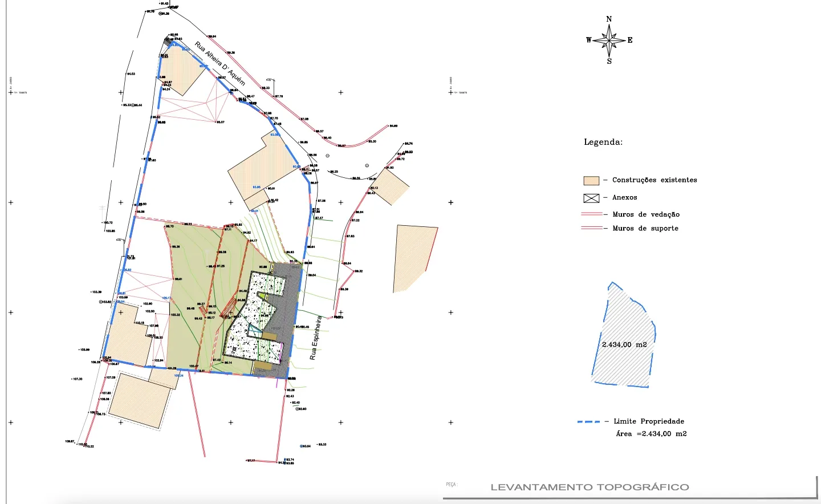Click the PEÇA label in the title block

(451, 485)
